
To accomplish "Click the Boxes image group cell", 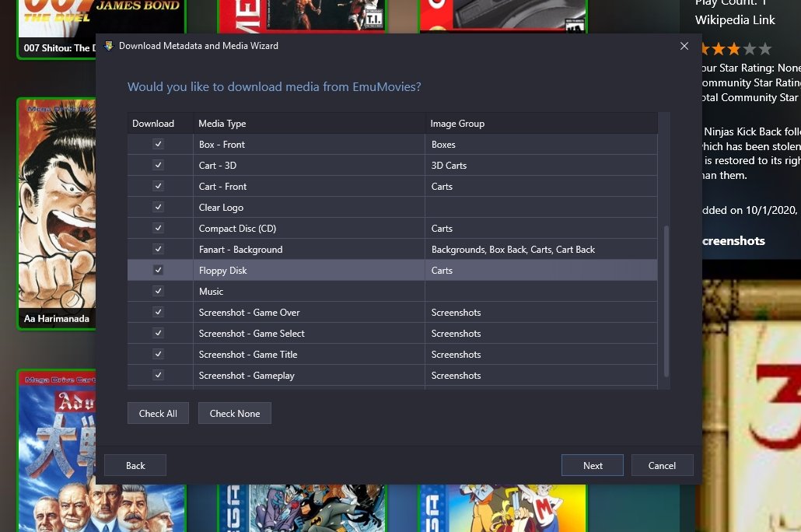I will tap(541, 144).
